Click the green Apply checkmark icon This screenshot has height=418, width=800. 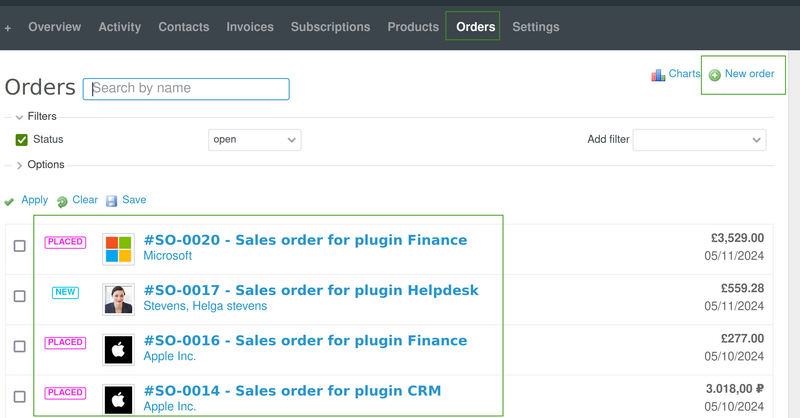coord(9,201)
